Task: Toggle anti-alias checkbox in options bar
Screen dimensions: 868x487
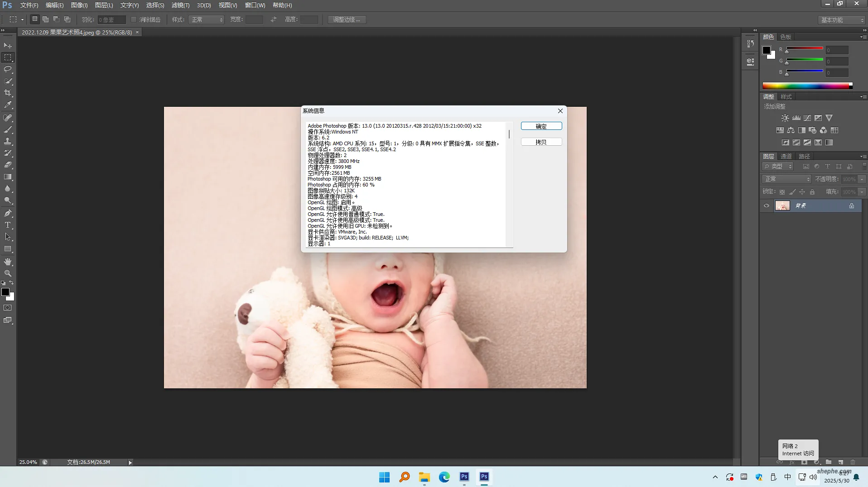Action: [x=134, y=19]
